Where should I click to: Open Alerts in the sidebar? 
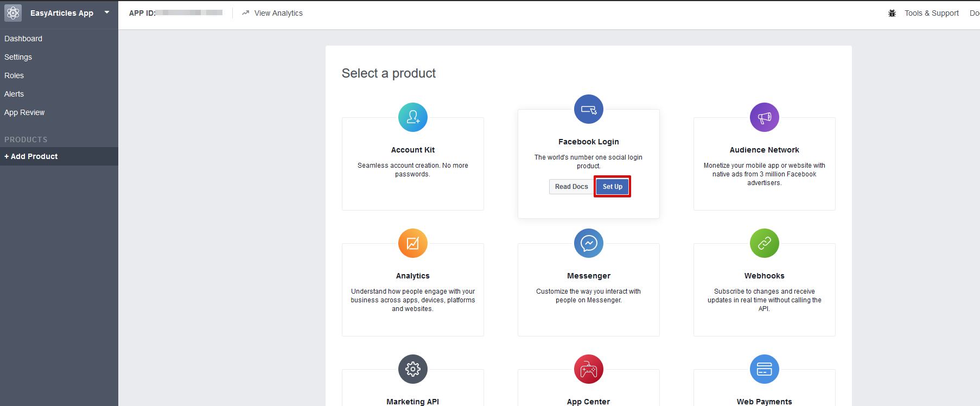(14, 94)
